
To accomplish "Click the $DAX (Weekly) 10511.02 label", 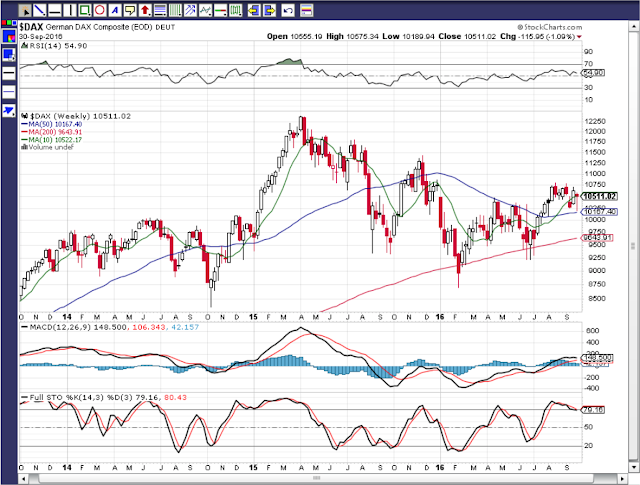I will (x=76, y=116).
